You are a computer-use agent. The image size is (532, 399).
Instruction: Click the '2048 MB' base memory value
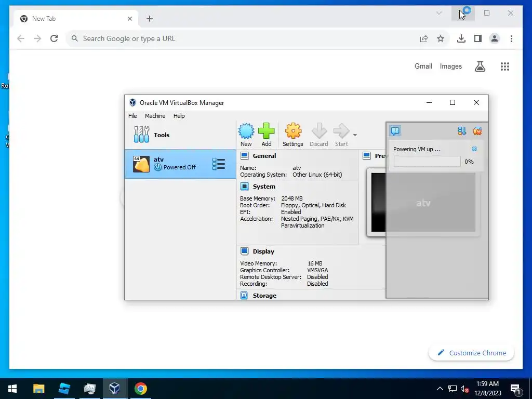point(292,198)
